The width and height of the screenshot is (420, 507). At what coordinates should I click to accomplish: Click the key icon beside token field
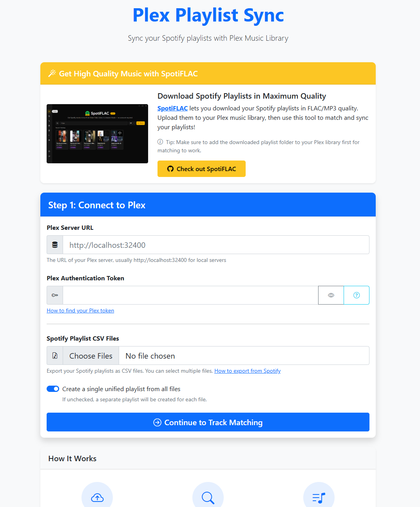coord(55,295)
